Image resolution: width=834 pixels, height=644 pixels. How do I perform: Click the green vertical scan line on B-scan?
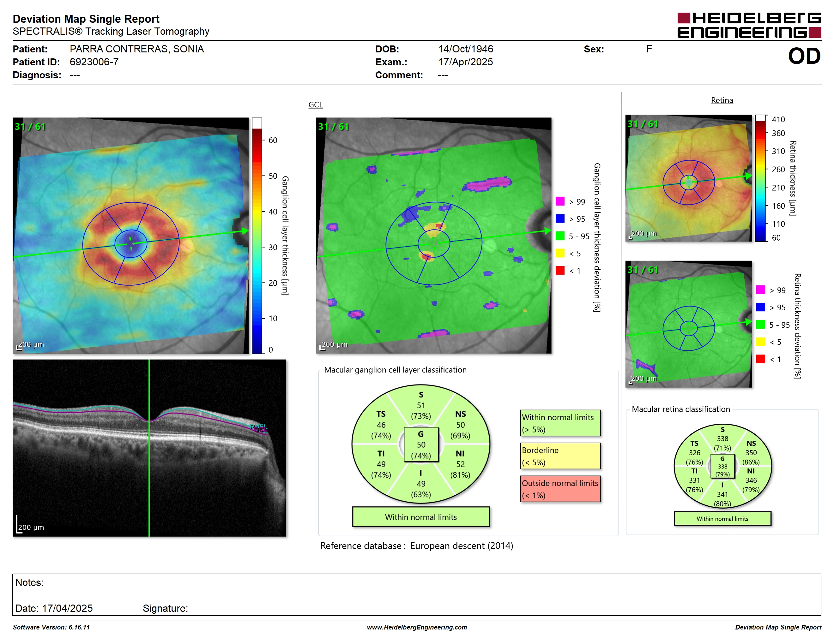(149, 448)
